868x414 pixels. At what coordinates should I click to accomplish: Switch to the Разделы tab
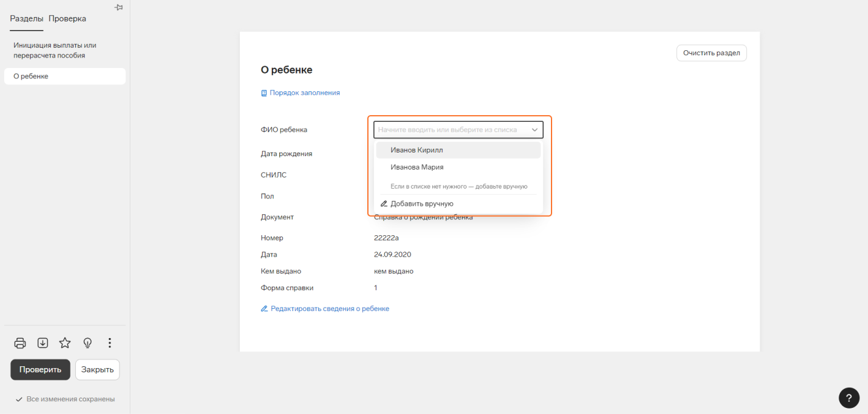pos(26,18)
